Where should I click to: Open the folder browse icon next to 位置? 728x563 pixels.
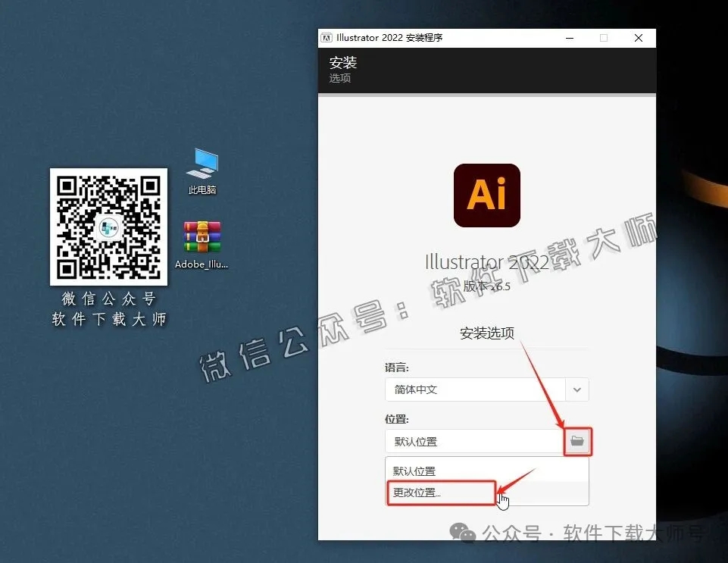[577, 442]
